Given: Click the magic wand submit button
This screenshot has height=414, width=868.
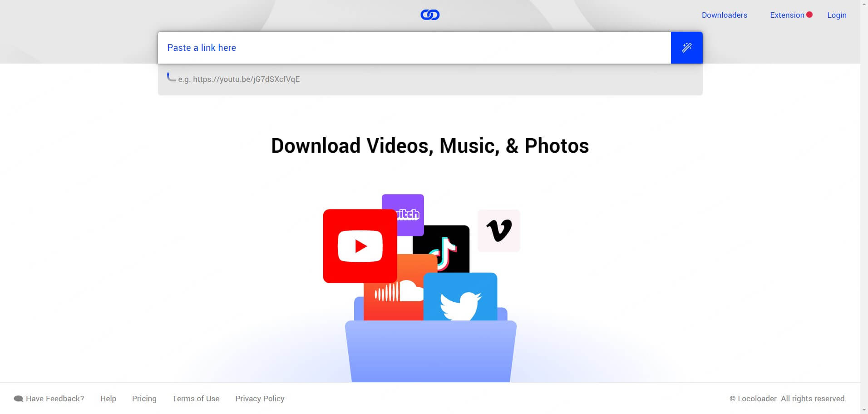Looking at the screenshot, I should 686,48.
